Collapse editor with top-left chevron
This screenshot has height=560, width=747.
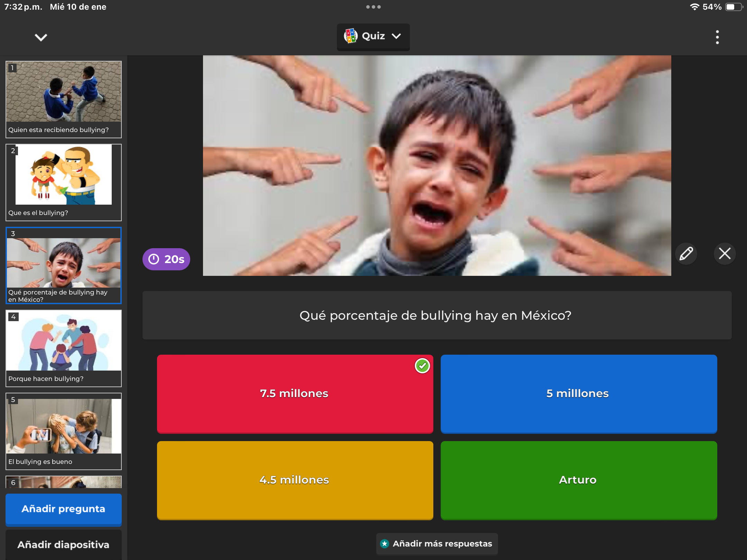coord(41,37)
